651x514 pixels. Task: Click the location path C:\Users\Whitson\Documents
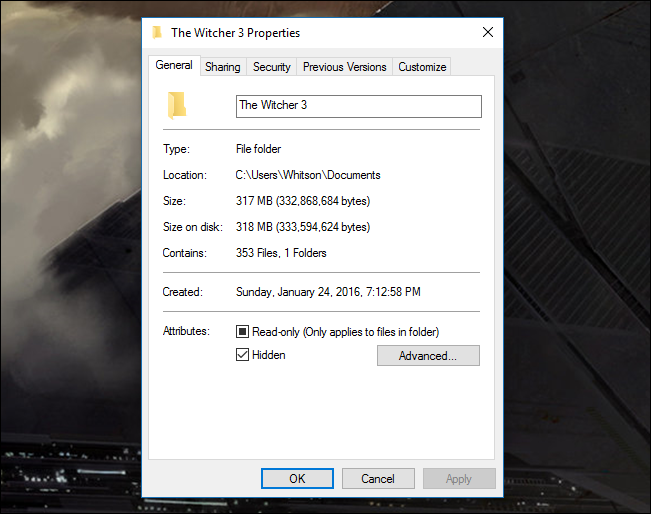[x=308, y=175]
